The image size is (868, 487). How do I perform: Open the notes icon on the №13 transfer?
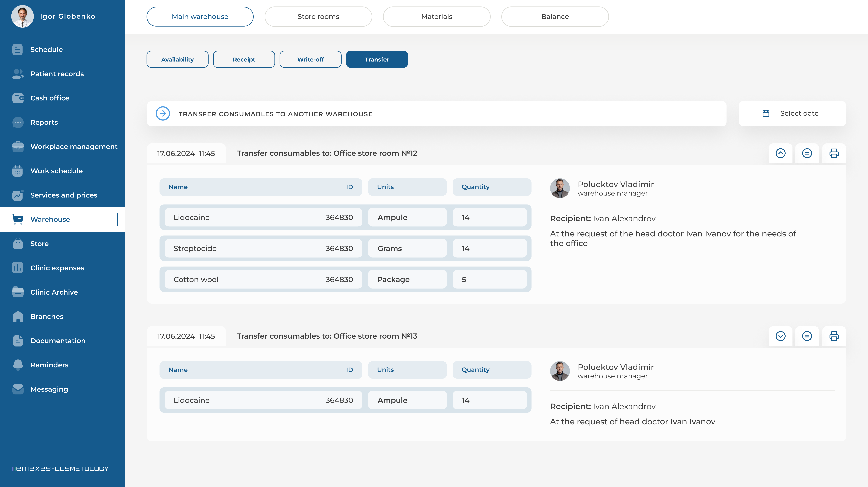pos(807,336)
